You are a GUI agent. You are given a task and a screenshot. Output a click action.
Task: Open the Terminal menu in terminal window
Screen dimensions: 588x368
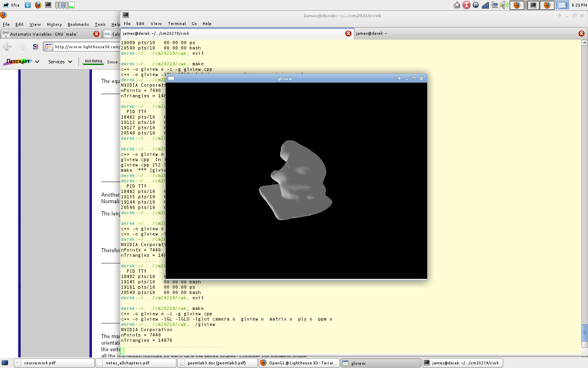[x=177, y=24]
